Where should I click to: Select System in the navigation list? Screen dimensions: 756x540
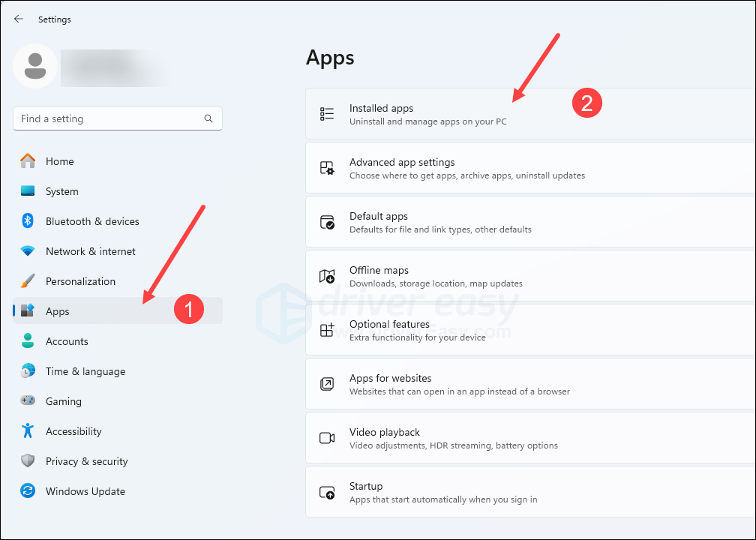pos(61,191)
